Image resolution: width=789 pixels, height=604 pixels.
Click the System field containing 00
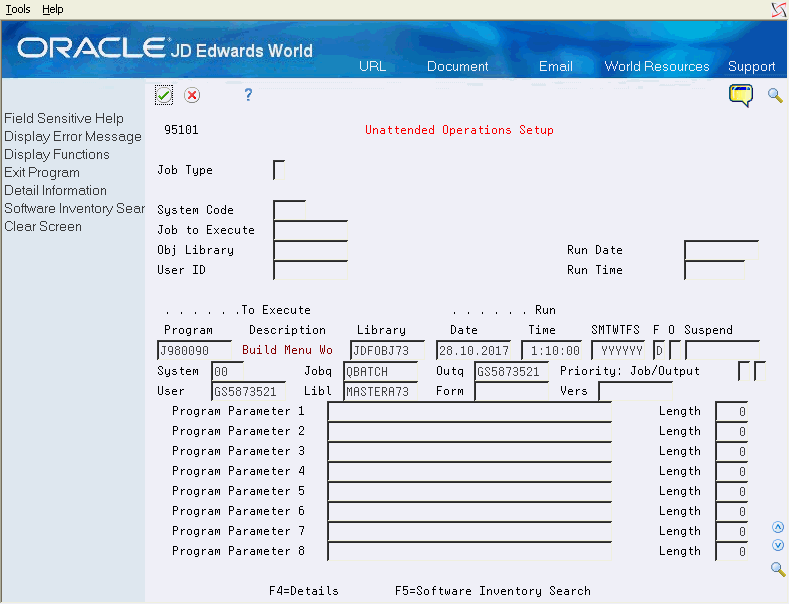(x=227, y=371)
